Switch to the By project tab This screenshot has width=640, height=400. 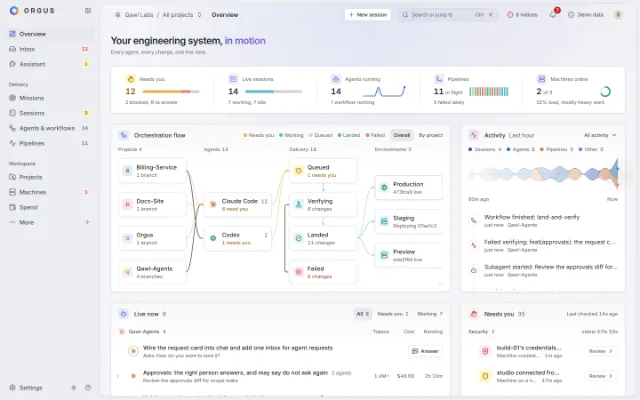pos(431,135)
